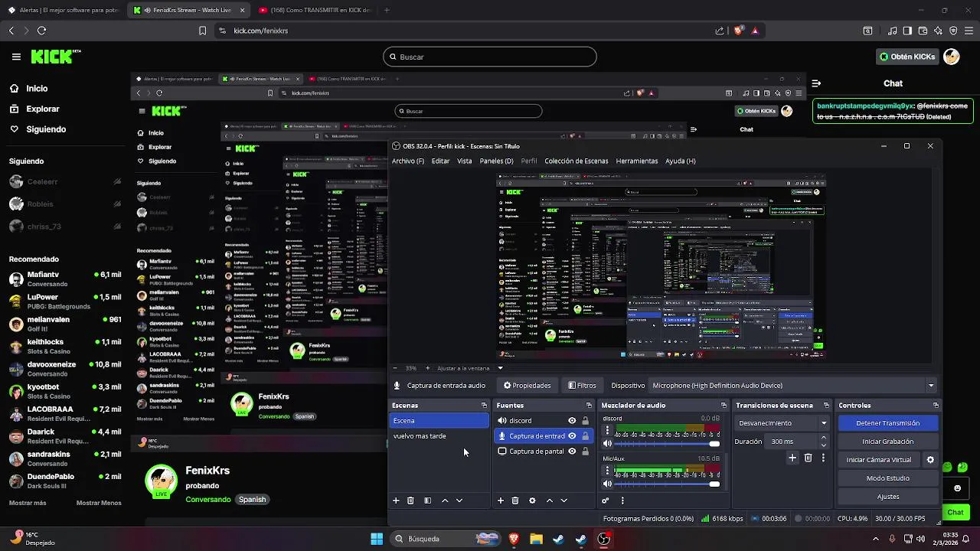
Task: Open preview zoom scale dropdown arrow
Action: pyautogui.click(x=500, y=368)
